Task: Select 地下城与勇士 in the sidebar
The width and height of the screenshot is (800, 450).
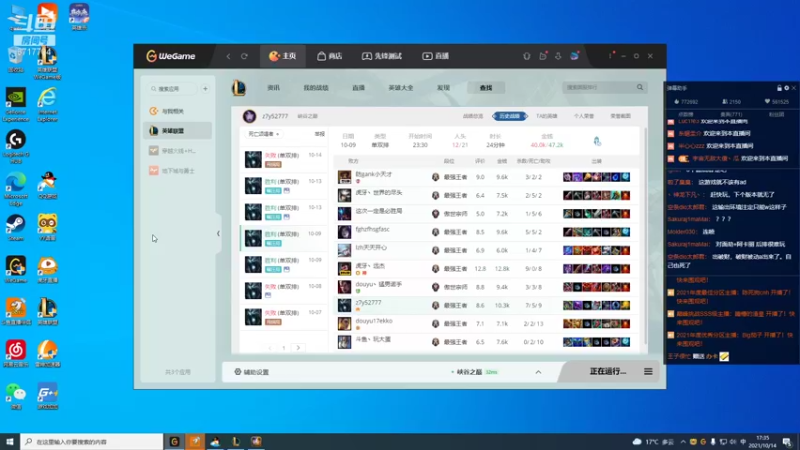Action: point(178,170)
